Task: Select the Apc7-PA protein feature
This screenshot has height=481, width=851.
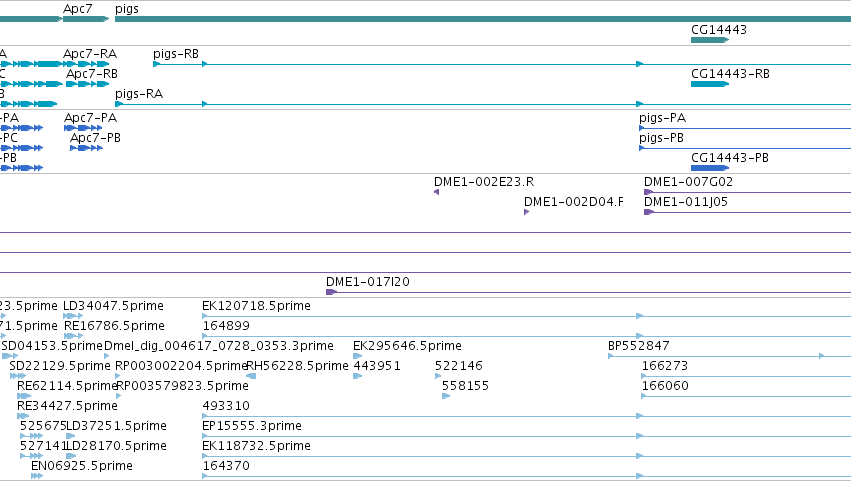Action: coord(83,128)
